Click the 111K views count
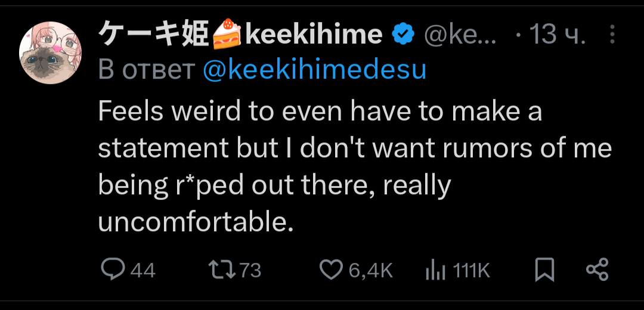 pyautogui.click(x=471, y=271)
